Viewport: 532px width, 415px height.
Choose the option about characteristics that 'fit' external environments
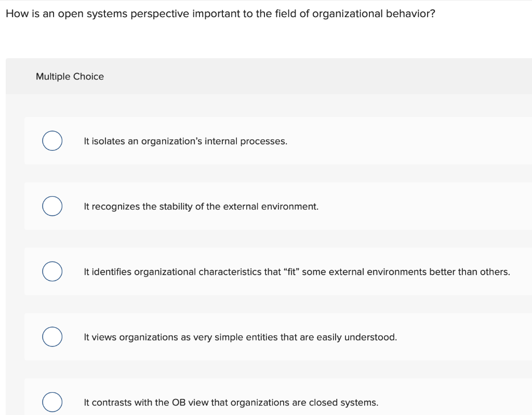52,271
